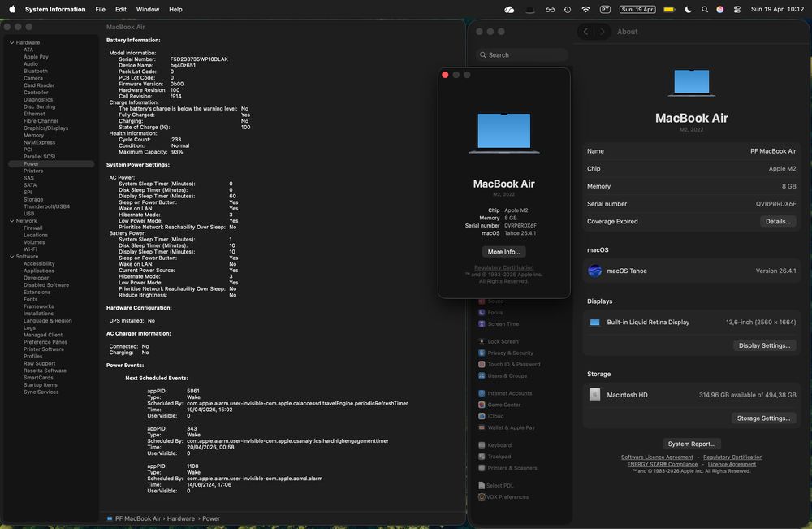Click Hardware in bottom path bar
The image size is (812, 529).
coord(181,518)
